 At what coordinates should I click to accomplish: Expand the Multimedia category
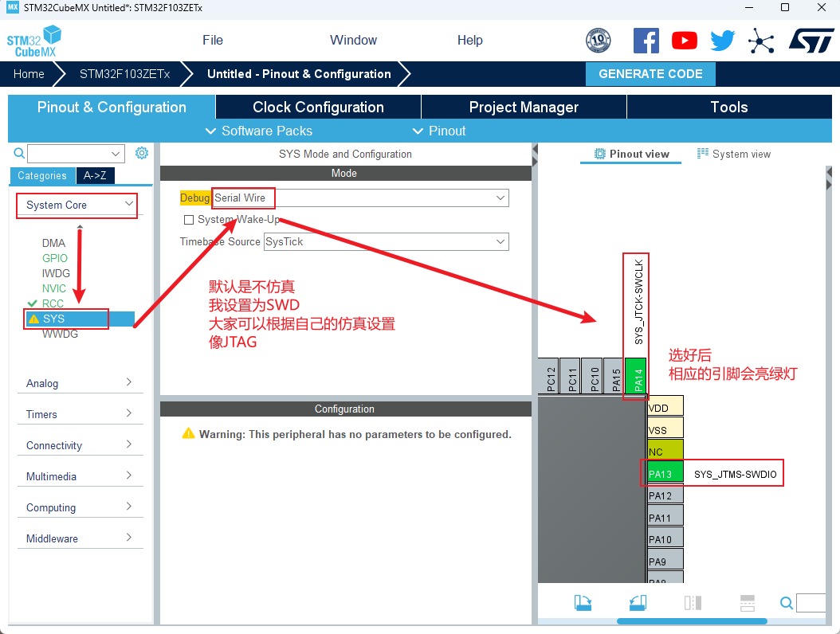point(79,476)
